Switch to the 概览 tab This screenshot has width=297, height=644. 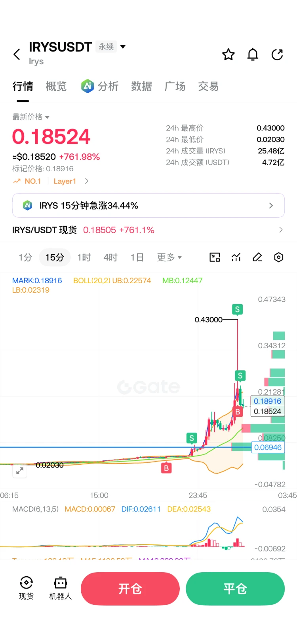point(56,86)
